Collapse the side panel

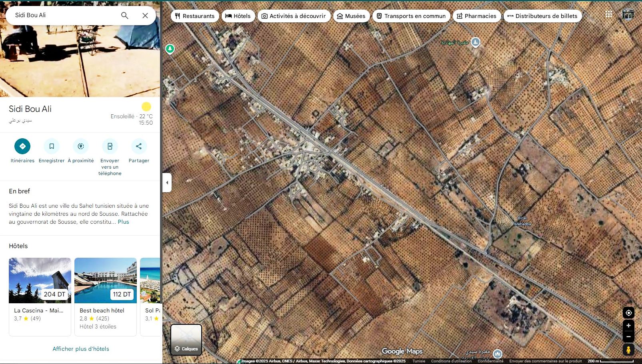tap(167, 183)
